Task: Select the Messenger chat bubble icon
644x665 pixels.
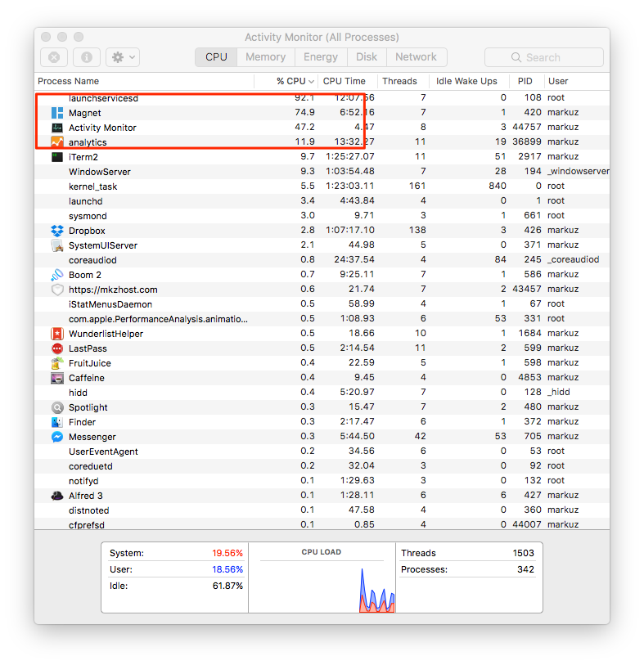Action: (57, 437)
